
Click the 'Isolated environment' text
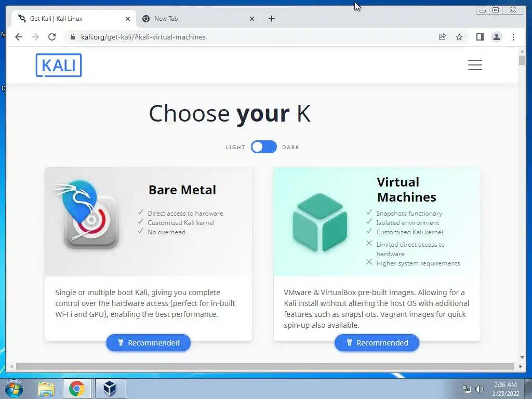(407, 223)
